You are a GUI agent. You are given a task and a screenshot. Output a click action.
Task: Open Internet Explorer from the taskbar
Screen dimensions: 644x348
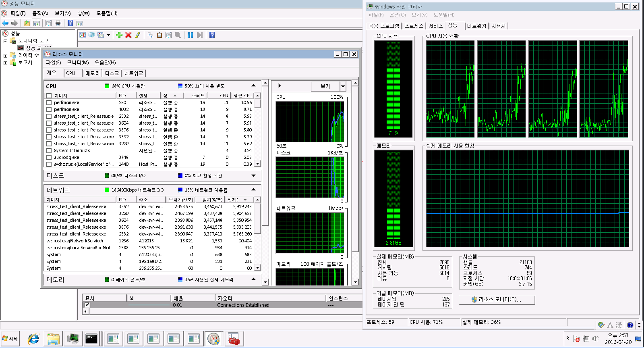pyautogui.click(x=33, y=339)
